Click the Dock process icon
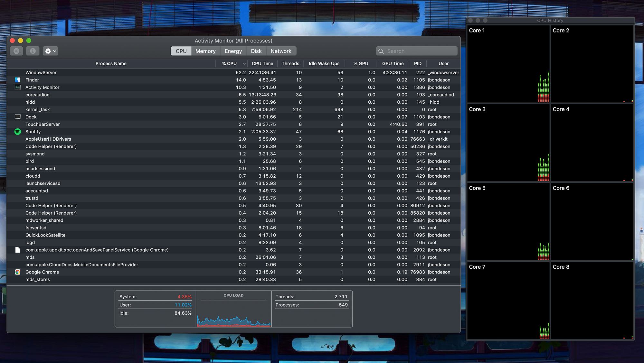The width and height of the screenshot is (644, 363). (18, 117)
